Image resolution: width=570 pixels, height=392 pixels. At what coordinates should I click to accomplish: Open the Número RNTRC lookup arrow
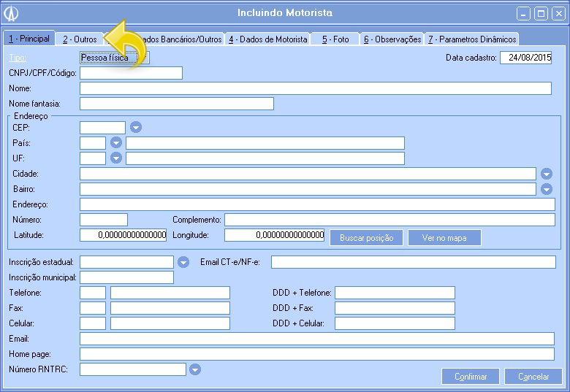[x=194, y=369]
